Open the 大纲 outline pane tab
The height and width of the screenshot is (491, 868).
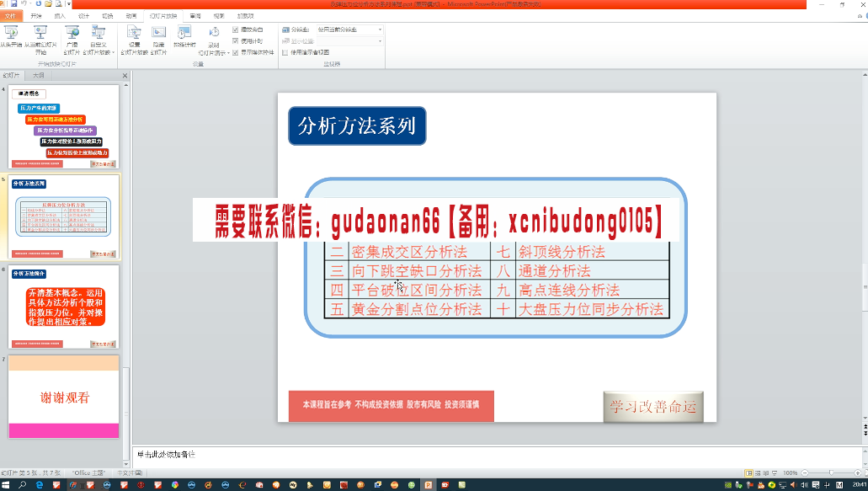pos(39,76)
